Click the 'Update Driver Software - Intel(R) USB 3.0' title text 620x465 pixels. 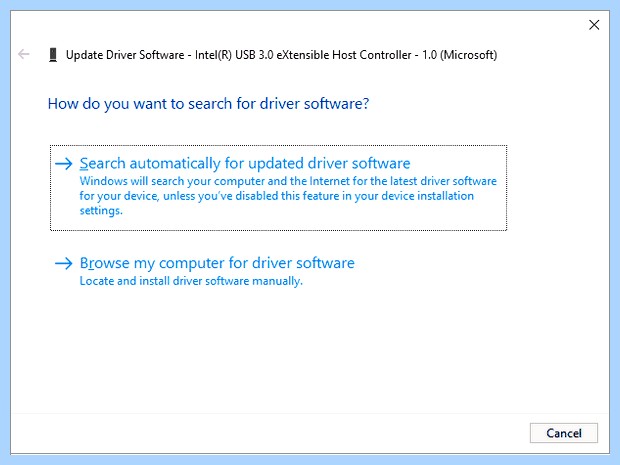[x=281, y=55]
